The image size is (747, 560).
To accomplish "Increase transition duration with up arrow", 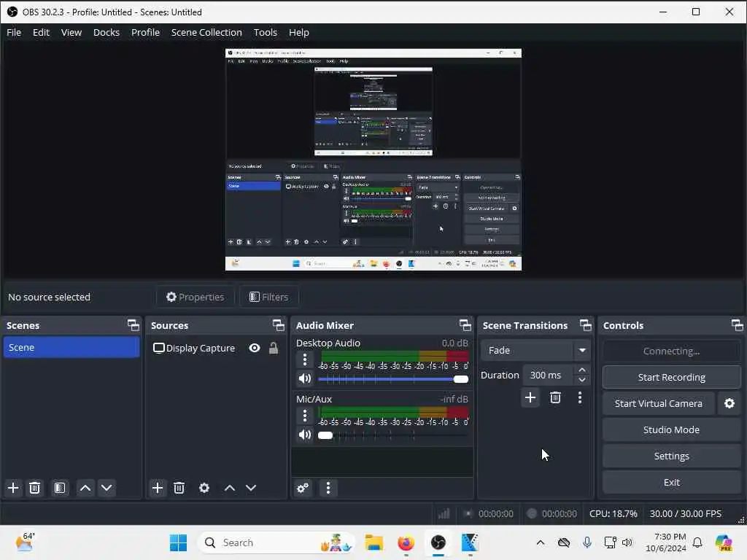I will (582, 370).
